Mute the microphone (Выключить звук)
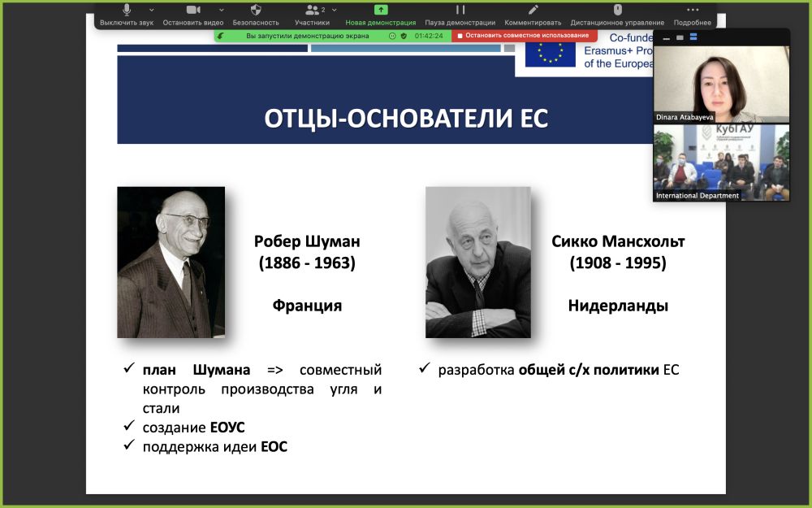 point(127,11)
